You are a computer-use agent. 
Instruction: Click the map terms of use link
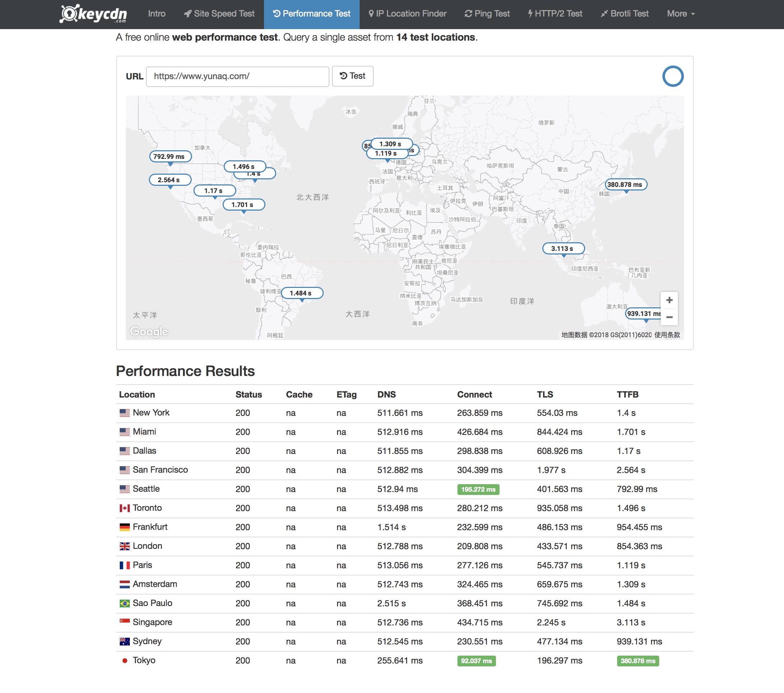[x=667, y=335]
